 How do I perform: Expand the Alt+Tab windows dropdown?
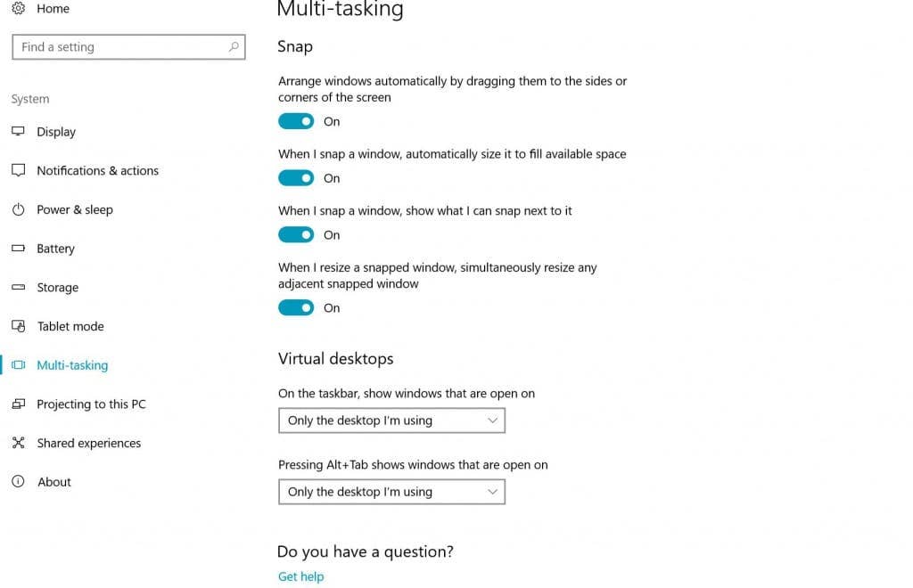(392, 492)
